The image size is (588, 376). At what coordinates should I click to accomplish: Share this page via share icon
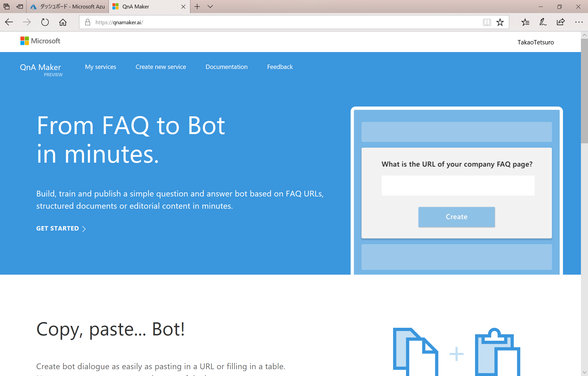(561, 22)
